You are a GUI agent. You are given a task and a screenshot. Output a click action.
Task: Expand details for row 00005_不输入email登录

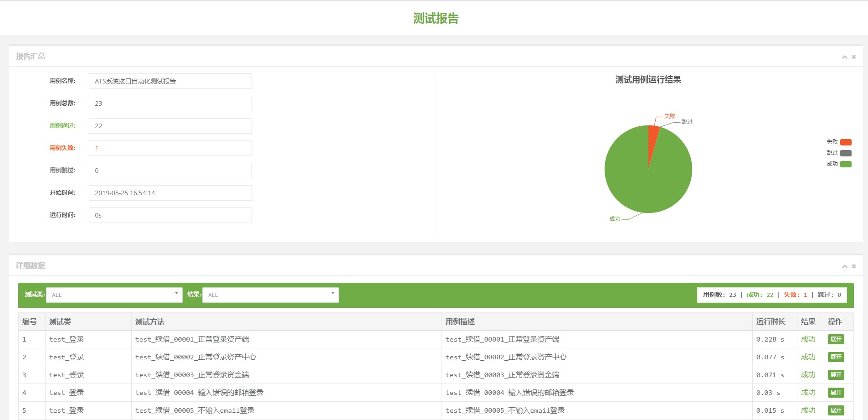(836, 410)
